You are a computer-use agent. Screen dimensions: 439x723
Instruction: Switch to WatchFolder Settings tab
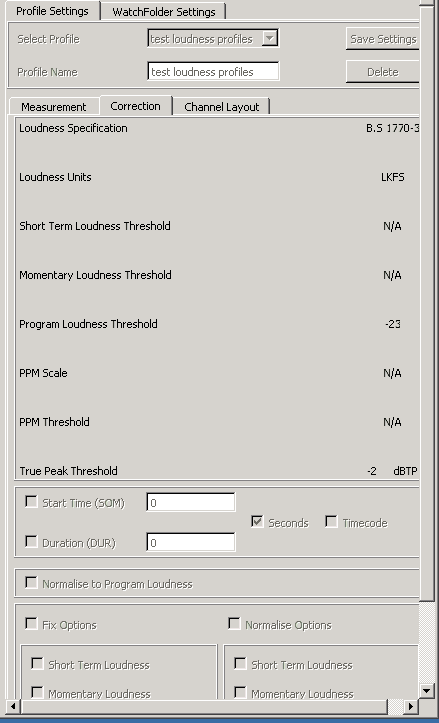click(x=164, y=12)
